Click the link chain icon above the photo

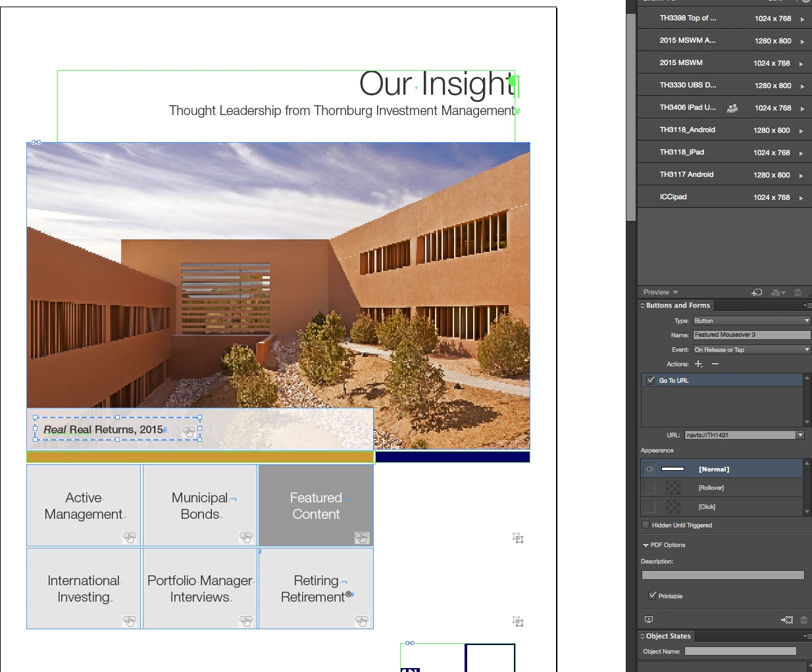pyautogui.click(x=36, y=142)
